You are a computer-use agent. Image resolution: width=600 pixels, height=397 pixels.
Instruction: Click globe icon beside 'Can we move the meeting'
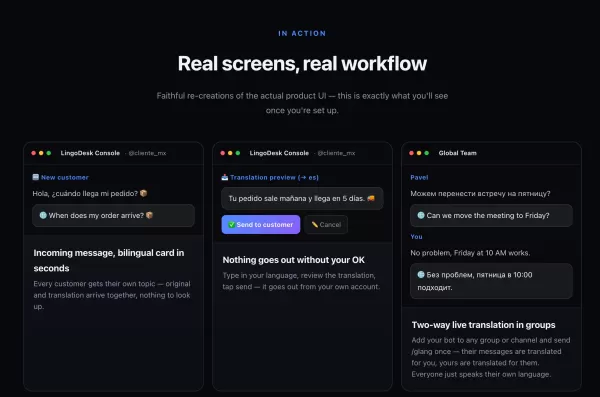[x=421, y=216]
